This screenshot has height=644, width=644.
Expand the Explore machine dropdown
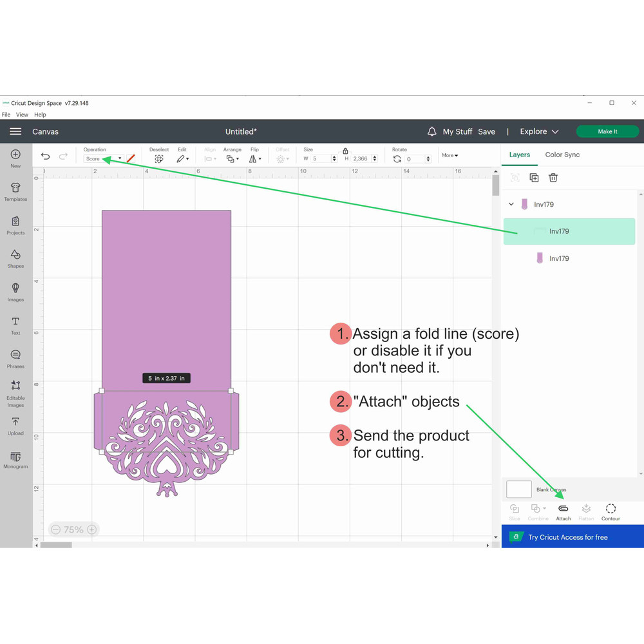(540, 131)
